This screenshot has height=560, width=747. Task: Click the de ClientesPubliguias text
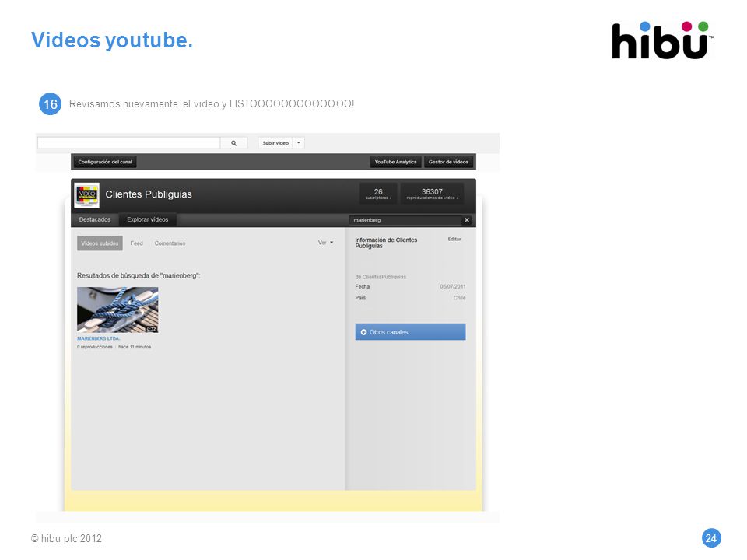click(381, 277)
